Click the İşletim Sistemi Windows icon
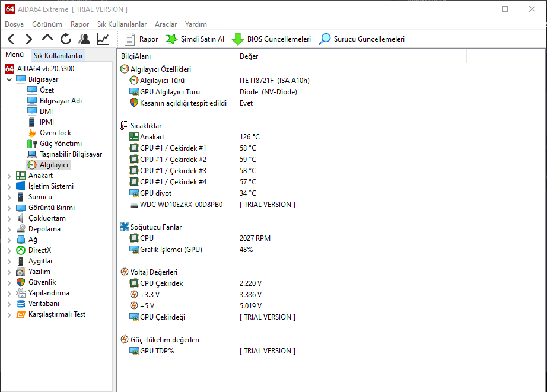547x392 pixels. point(21,186)
